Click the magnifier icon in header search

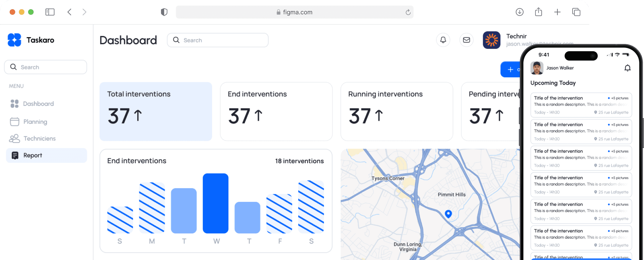pyautogui.click(x=176, y=40)
